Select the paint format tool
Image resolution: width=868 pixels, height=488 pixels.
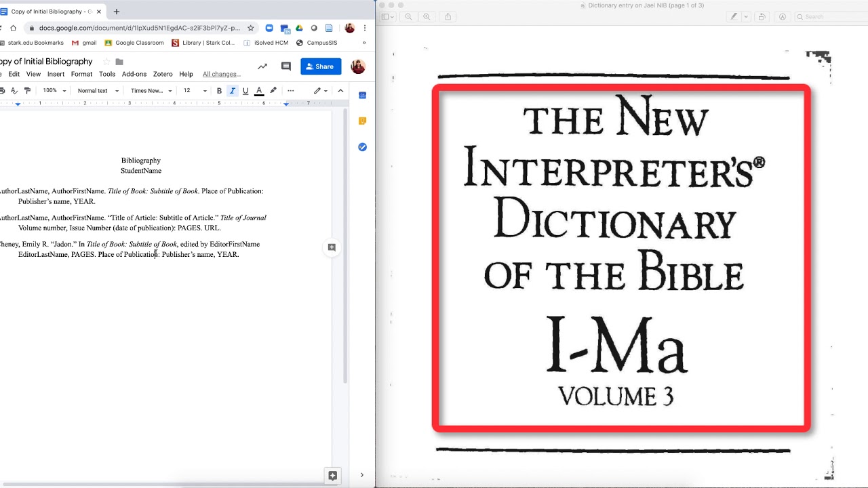(x=27, y=91)
